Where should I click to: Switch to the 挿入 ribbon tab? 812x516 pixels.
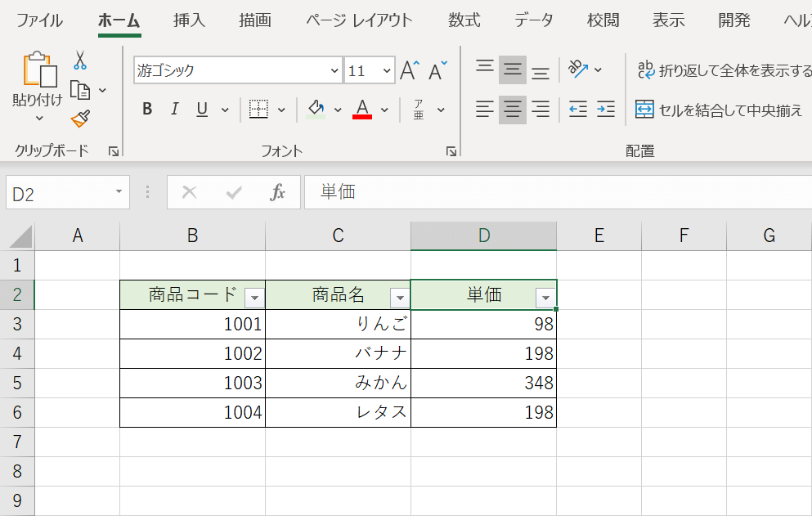pos(189,20)
